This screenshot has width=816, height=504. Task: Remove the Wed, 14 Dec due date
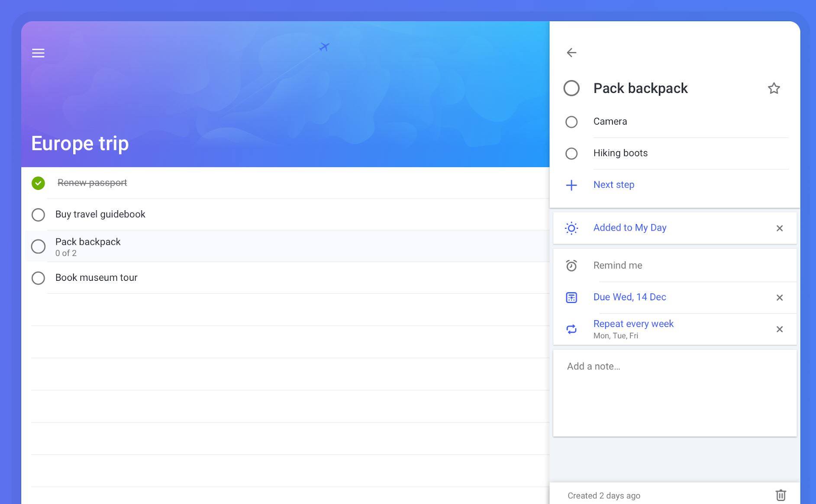coord(779,298)
